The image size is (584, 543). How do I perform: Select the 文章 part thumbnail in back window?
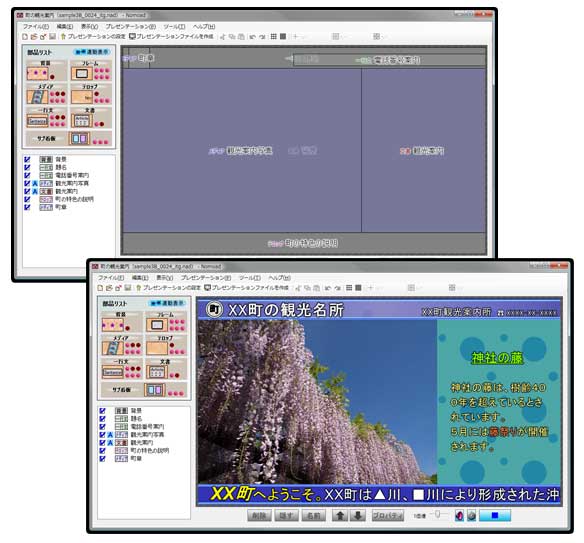82,121
